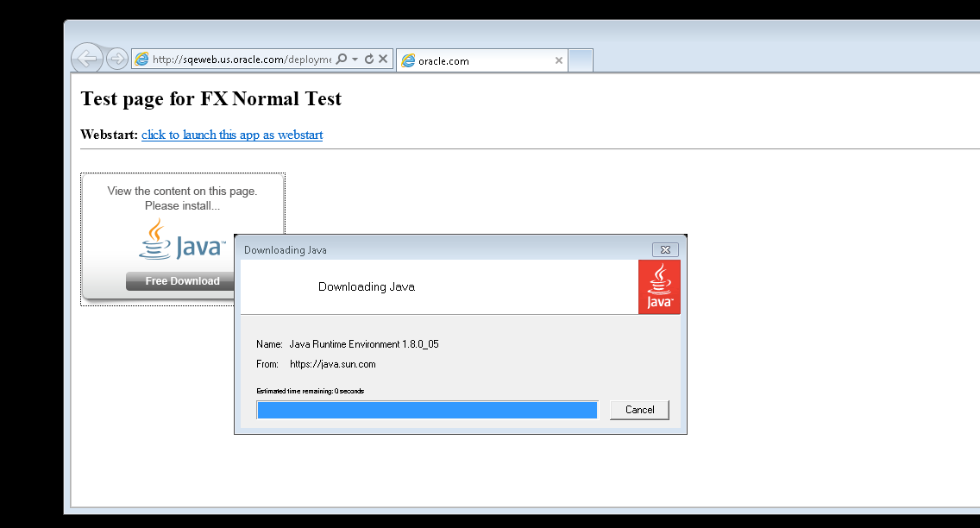Click the Internet Explorer icon in address bar
Screen dimensions: 980x528
point(141,60)
